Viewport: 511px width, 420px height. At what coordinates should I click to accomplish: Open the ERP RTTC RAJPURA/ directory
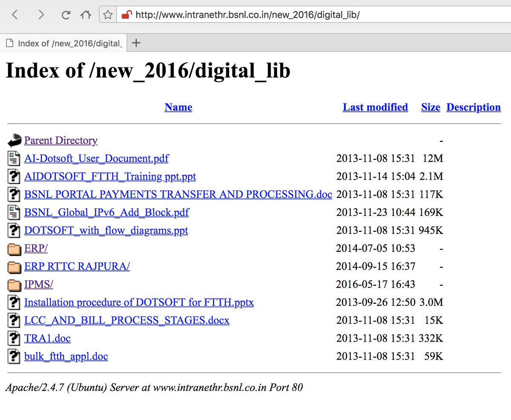point(77,266)
